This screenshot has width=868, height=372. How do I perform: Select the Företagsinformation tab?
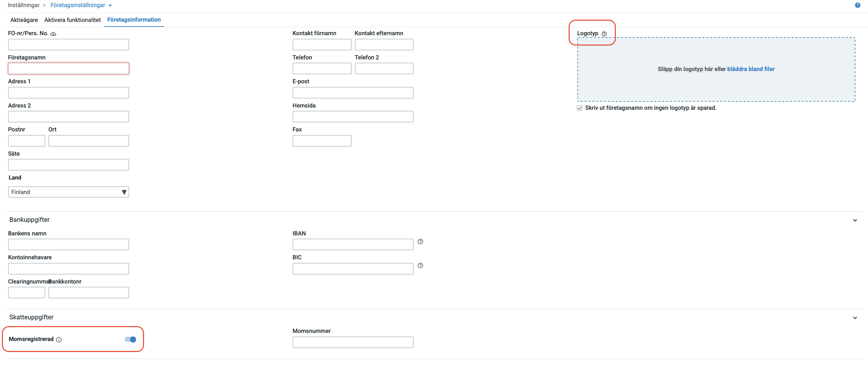tap(134, 20)
